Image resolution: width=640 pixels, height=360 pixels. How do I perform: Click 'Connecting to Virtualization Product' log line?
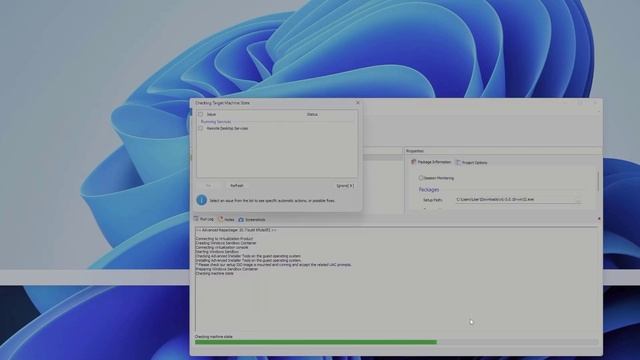[x=224, y=239]
